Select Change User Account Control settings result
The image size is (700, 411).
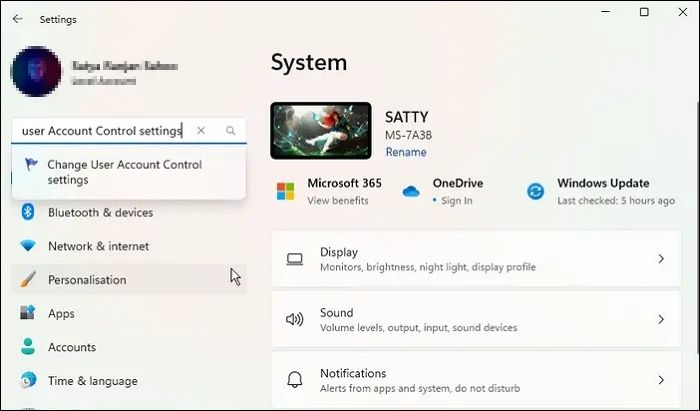124,172
